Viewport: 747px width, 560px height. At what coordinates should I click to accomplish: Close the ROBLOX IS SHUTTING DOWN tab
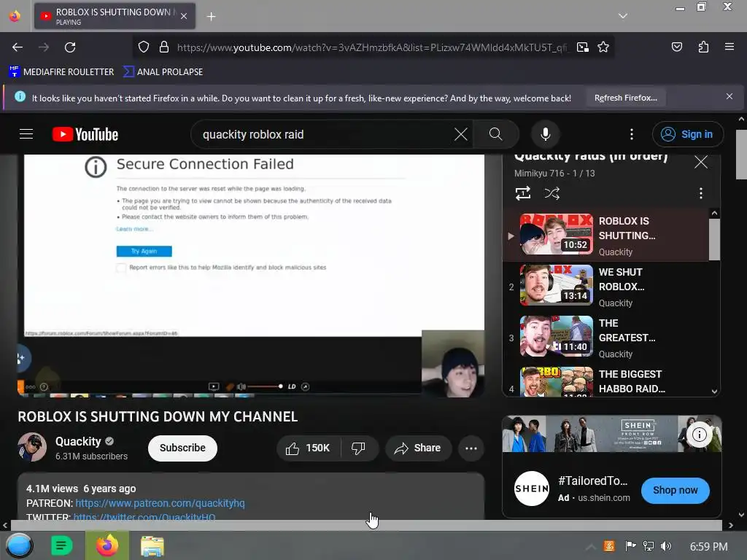pos(183,16)
